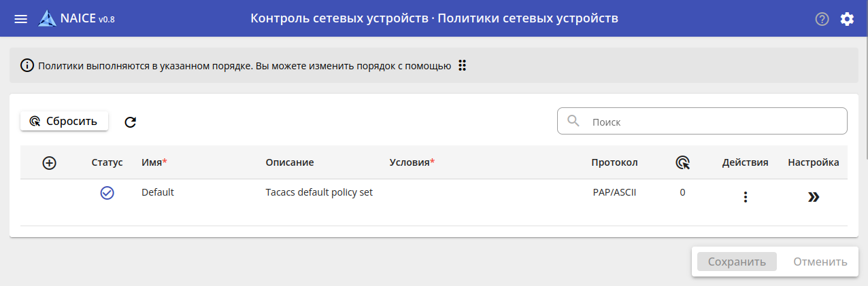Toggle the Default policy status checkmark

click(x=107, y=193)
